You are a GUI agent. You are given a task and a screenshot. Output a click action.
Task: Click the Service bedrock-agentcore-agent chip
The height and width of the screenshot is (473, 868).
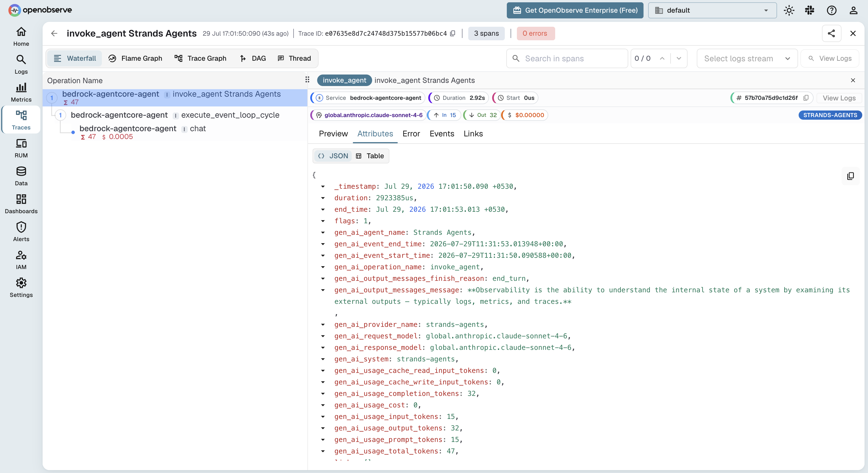[368, 98]
